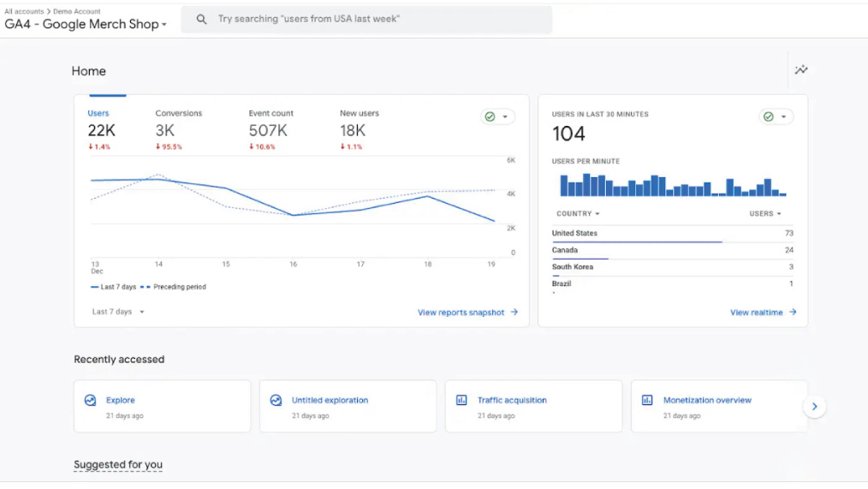Click the Brazil country row
This screenshot has height=489, width=868.
(x=673, y=284)
